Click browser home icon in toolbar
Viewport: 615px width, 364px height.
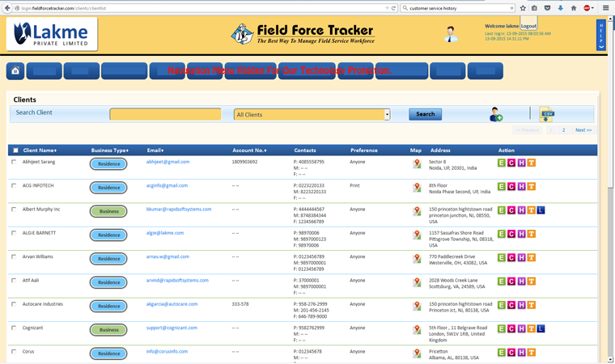[574, 8]
